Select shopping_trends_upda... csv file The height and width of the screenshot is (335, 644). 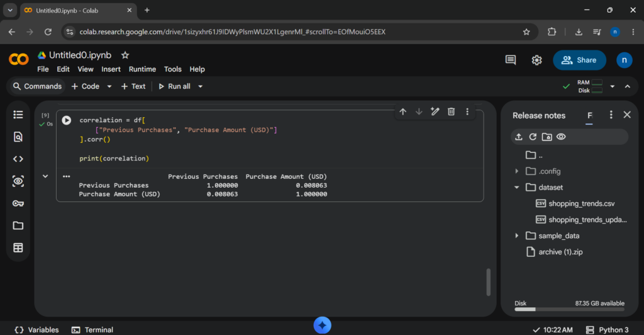[582, 220]
